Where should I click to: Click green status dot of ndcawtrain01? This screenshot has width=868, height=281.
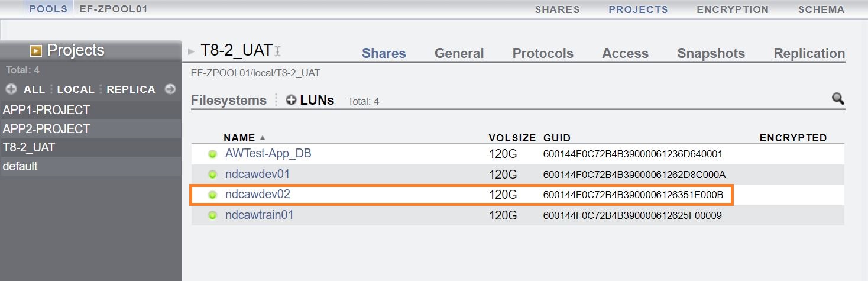(x=213, y=215)
